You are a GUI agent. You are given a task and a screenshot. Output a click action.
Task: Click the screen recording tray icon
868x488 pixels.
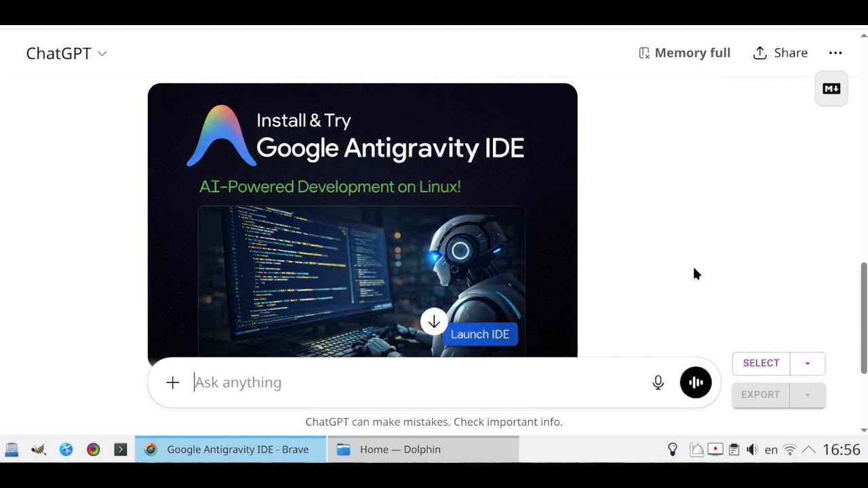click(715, 449)
